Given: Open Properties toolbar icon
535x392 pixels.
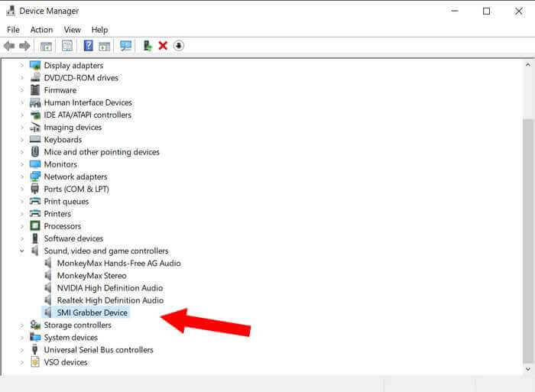Looking at the screenshot, I should 67,46.
